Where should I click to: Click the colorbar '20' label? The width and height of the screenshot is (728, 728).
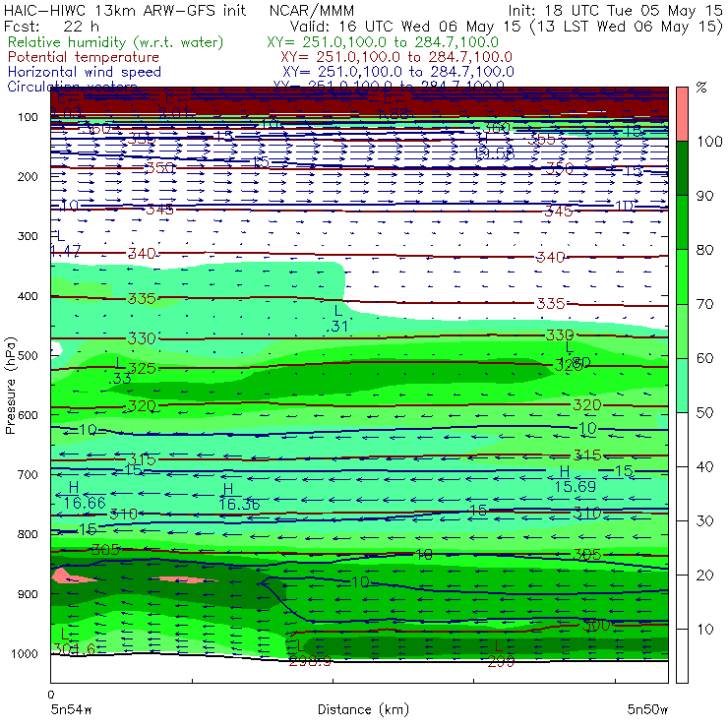(704, 576)
